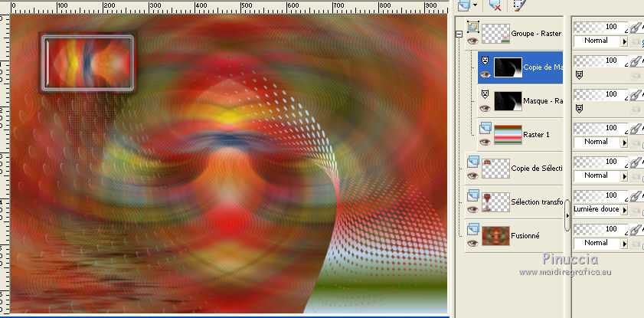Select the Sélection transformée layer name
Viewport: 644px width, 318px height.
click(x=537, y=202)
